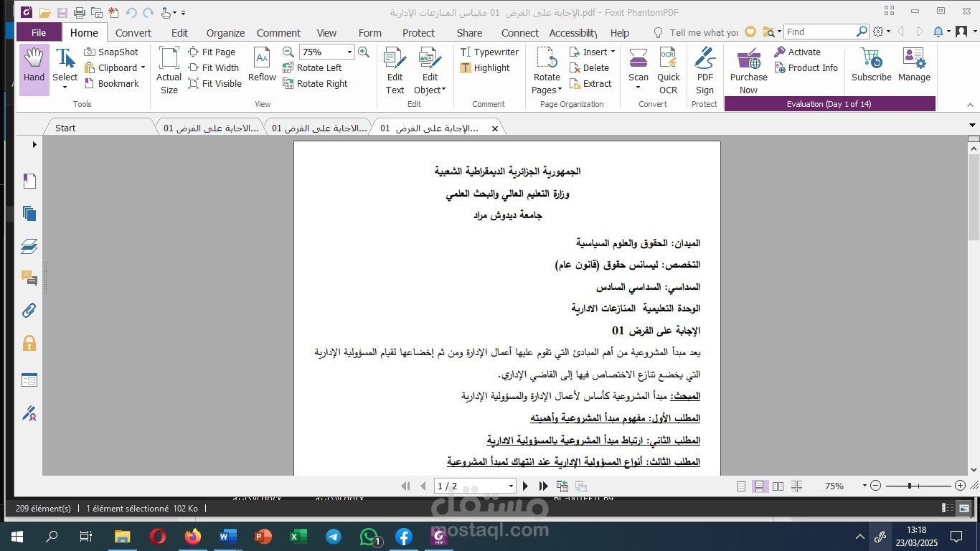Select the Typewriter comment tool

pyautogui.click(x=489, y=52)
